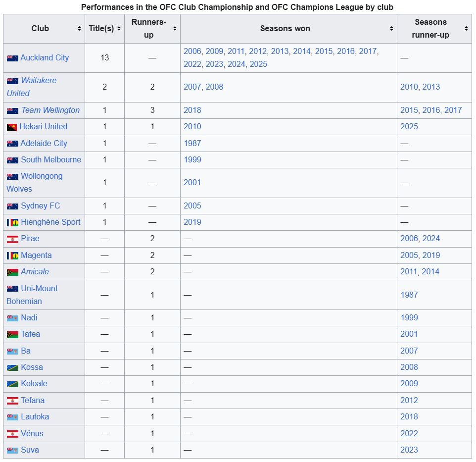Viewport: 476px width, 462px height.
Task: Open Team Wellington's 2018 season won link
Action: [x=192, y=110]
